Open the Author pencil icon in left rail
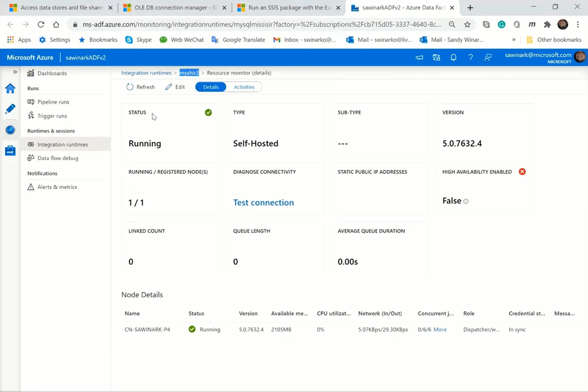The width and height of the screenshot is (588, 392). pyautogui.click(x=10, y=109)
